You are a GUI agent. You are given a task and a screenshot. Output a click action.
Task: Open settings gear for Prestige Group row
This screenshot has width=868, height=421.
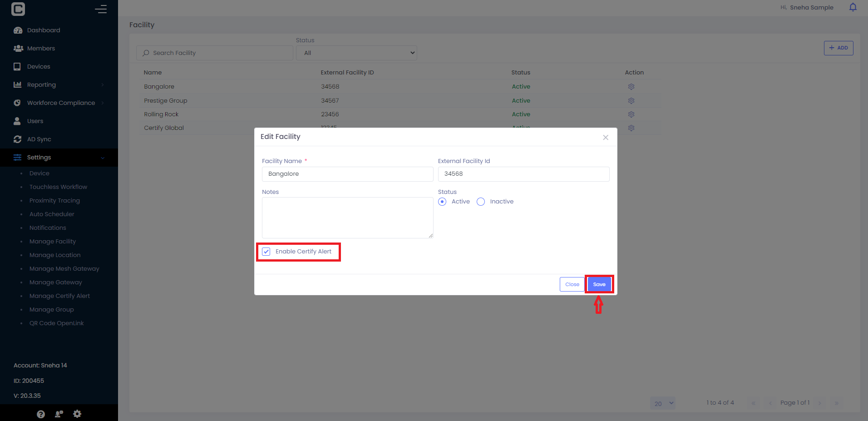[x=631, y=100]
